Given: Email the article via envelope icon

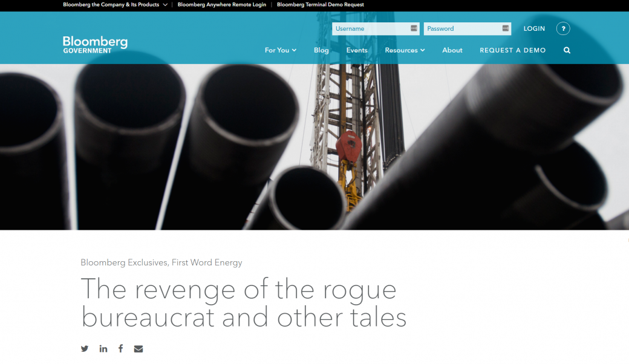Looking at the screenshot, I should (x=139, y=349).
